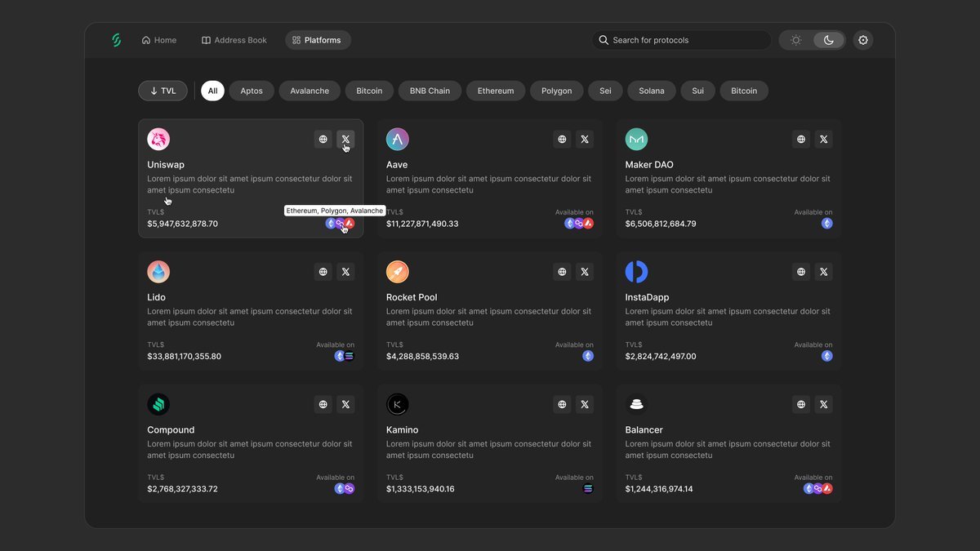Open Maker DAO website globe icon
The width and height of the screenshot is (980, 551).
[x=801, y=140]
